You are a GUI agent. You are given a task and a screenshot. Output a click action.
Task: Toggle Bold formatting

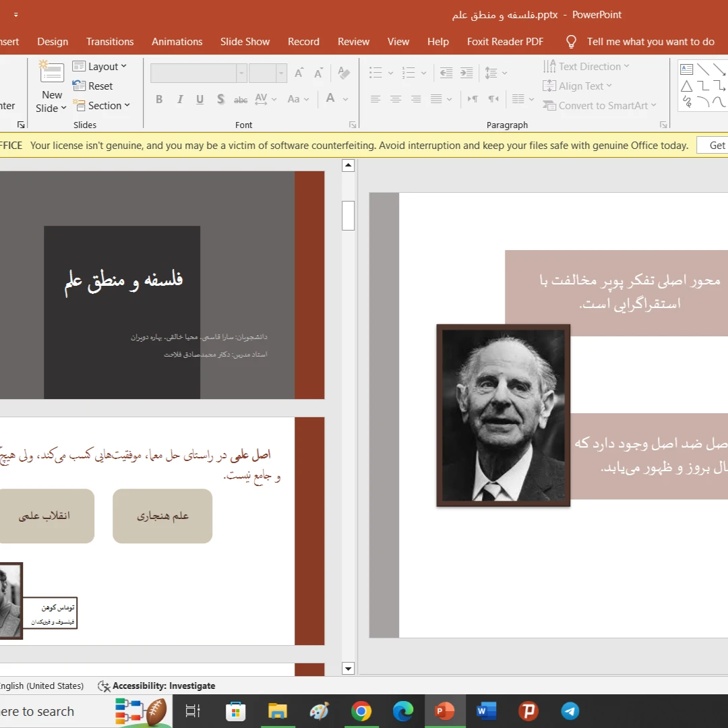[159, 100]
